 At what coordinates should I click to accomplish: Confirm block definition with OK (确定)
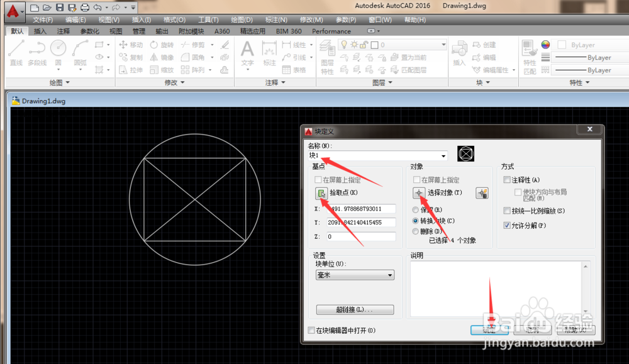click(x=489, y=330)
